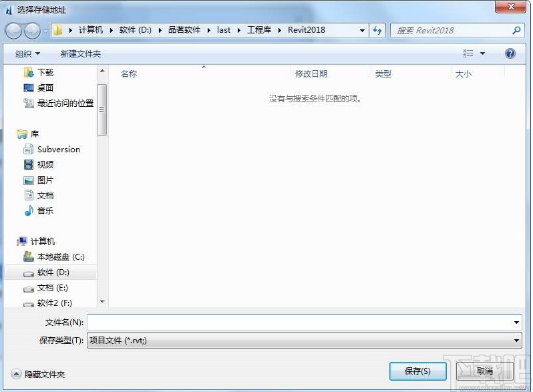Select last in the address breadcrumb
This screenshot has height=392, width=533.
(x=224, y=30)
